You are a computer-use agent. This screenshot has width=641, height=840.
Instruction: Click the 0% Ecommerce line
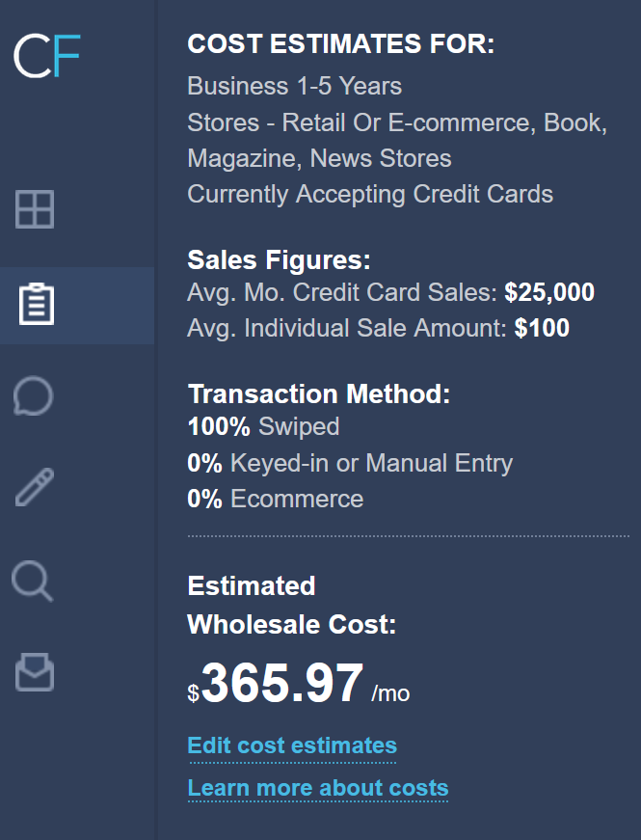coord(276,499)
